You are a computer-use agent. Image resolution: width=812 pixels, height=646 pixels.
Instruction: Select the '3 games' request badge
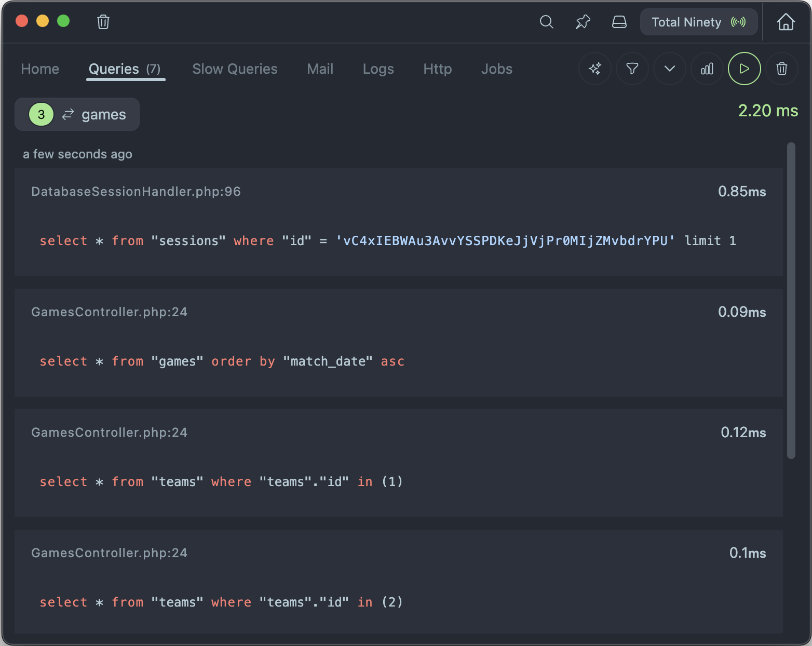pos(77,114)
